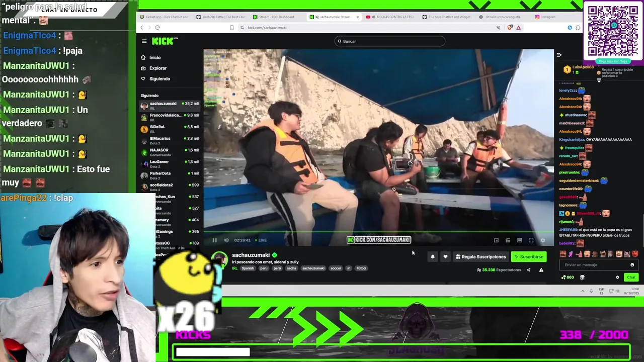The height and width of the screenshot is (362, 644).
Task: Select sachauzumaki row in Siguiendo list
Action: pos(170,106)
